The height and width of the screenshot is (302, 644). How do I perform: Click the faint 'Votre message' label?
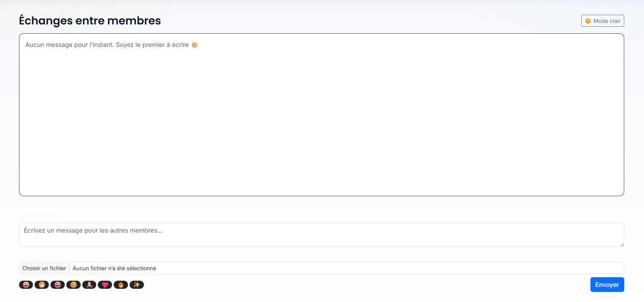point(41,215)
